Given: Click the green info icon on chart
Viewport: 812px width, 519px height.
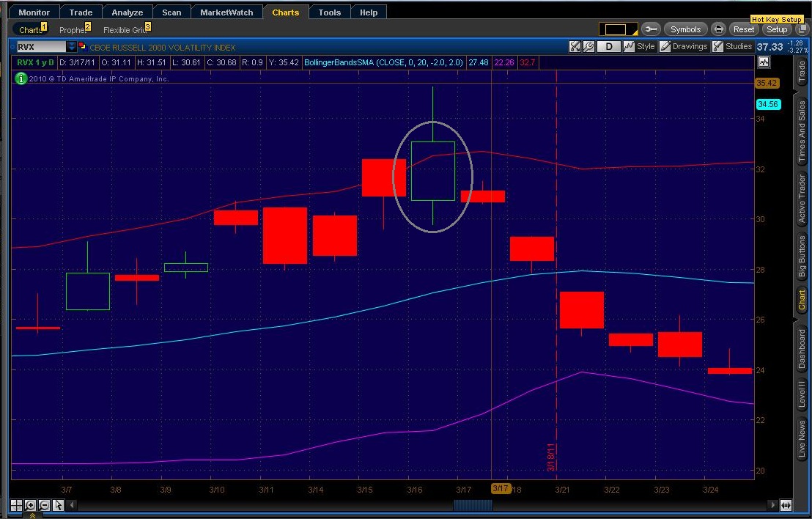Looking at the screenshot, I should click(21, 78).
